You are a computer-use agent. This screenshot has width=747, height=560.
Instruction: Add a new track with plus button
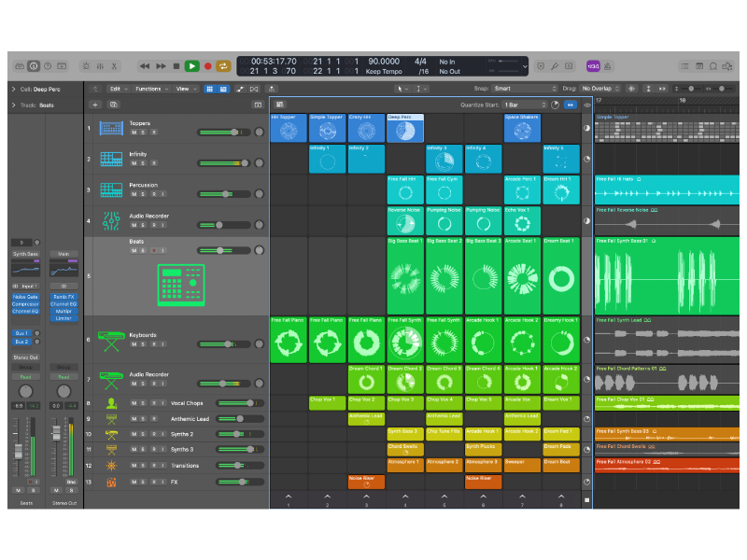(95, 105)
